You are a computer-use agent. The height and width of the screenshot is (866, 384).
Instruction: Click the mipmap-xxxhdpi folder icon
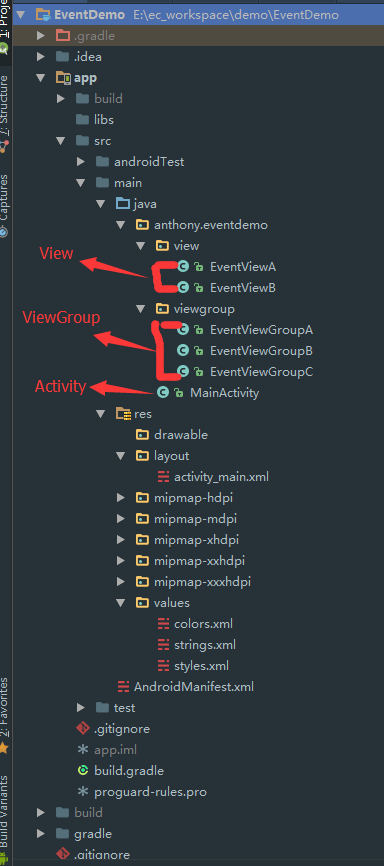pyautogui.click(x=143, y=582)
